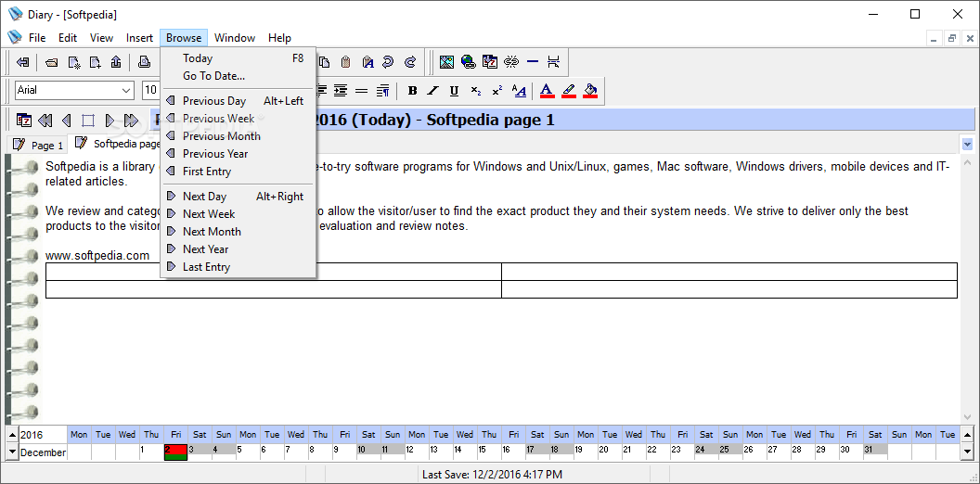Click the calendar strip's right-side up arrow
This screenshot has height=484, width=980.
pyautogui.click(x=968, y=435)
